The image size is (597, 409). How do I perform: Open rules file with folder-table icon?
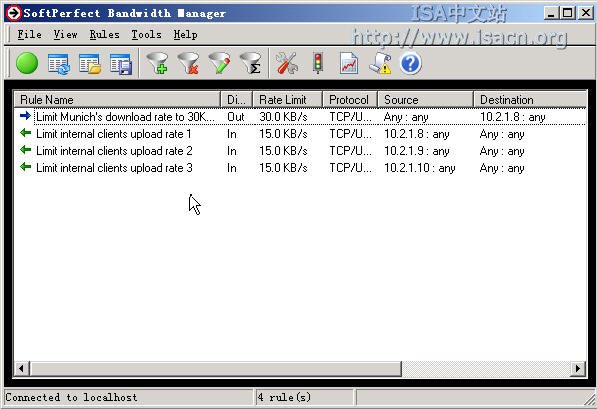click(x=90, y=64)
